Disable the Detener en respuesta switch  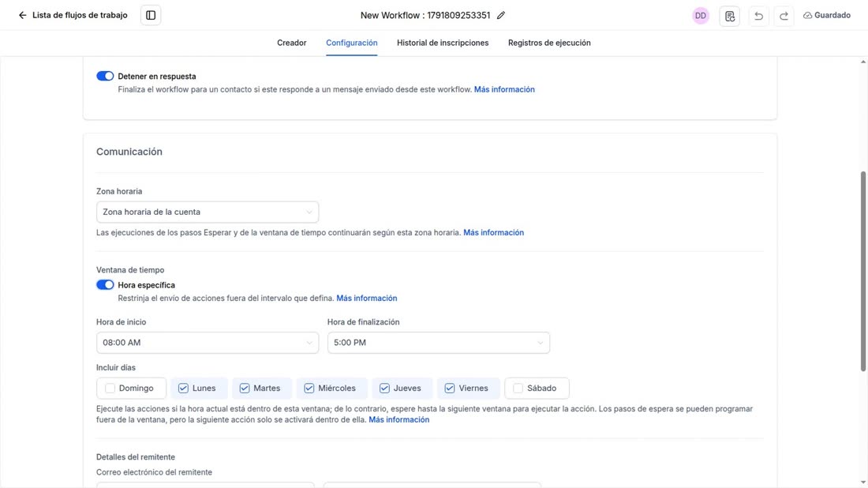(105, 76)
